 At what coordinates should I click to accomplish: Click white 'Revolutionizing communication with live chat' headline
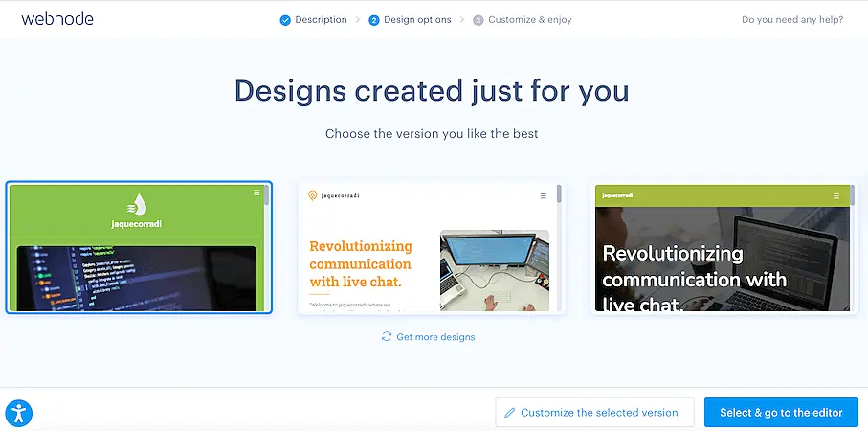point(694,277)
